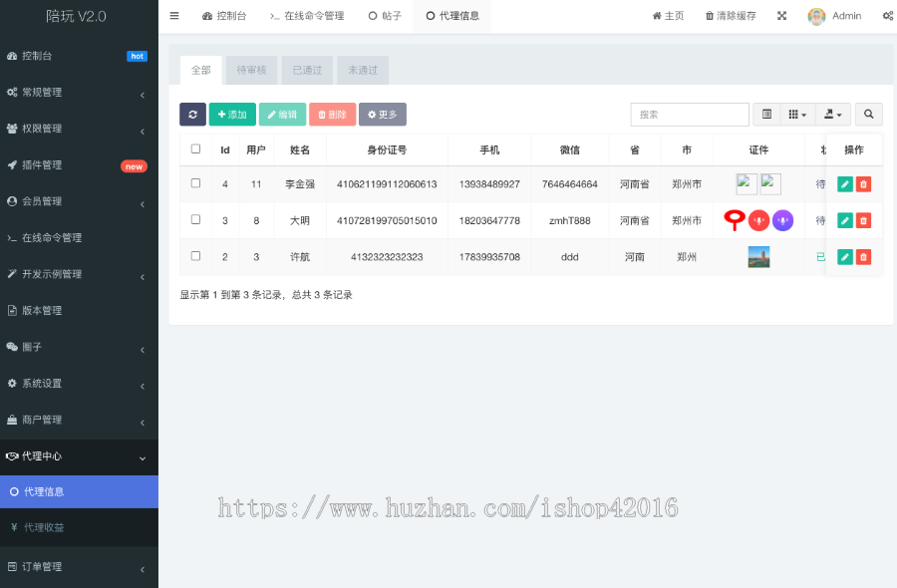Expand 系统设置 sidebar menu
This screenshot has width=897, height=588.
click(x=79, y=384)
